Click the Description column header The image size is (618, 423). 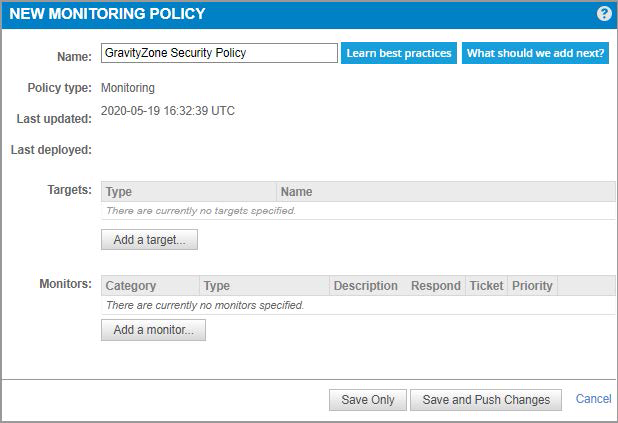pyautogui.click(x=365, y=285)
